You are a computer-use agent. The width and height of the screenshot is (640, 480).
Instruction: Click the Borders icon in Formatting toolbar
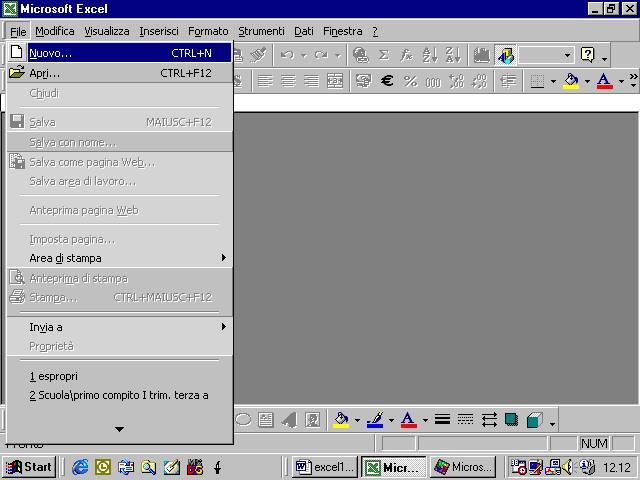tap(537, 81)
